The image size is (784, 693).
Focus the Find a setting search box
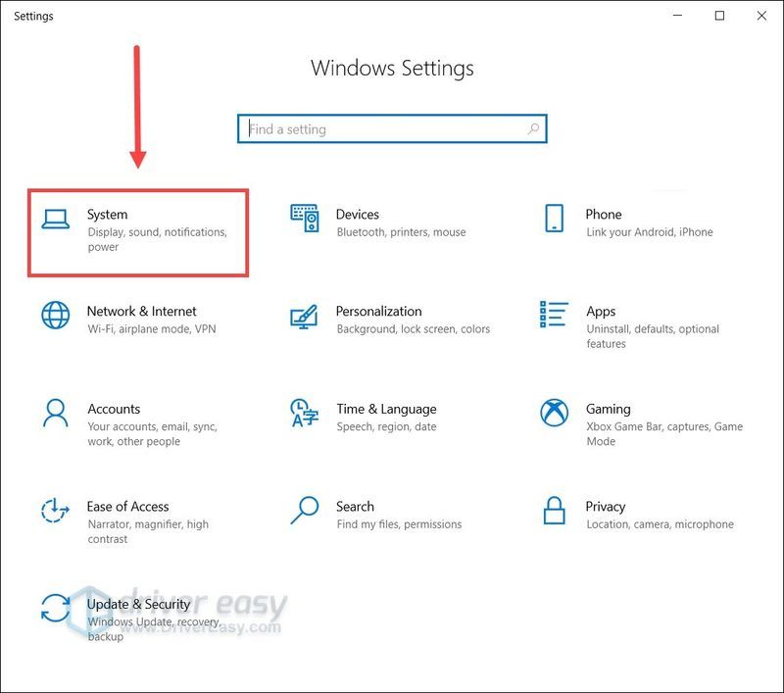tap(382, 128)
